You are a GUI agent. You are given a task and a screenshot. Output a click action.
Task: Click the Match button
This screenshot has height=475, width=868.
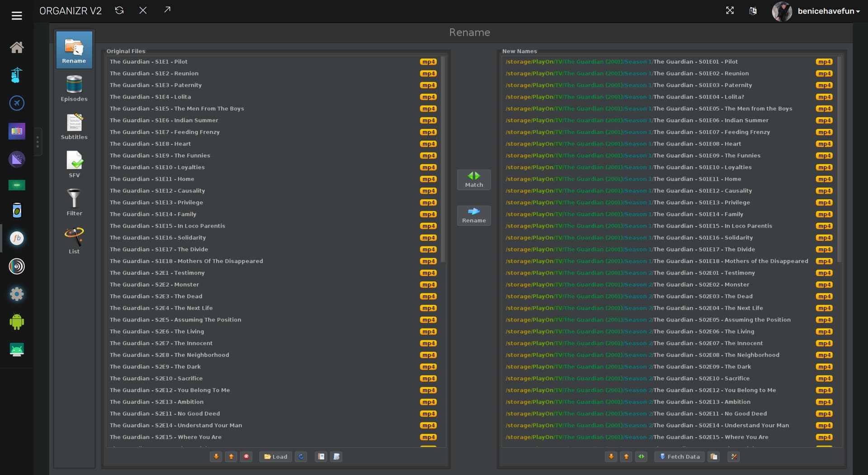[x=474, y=180]
